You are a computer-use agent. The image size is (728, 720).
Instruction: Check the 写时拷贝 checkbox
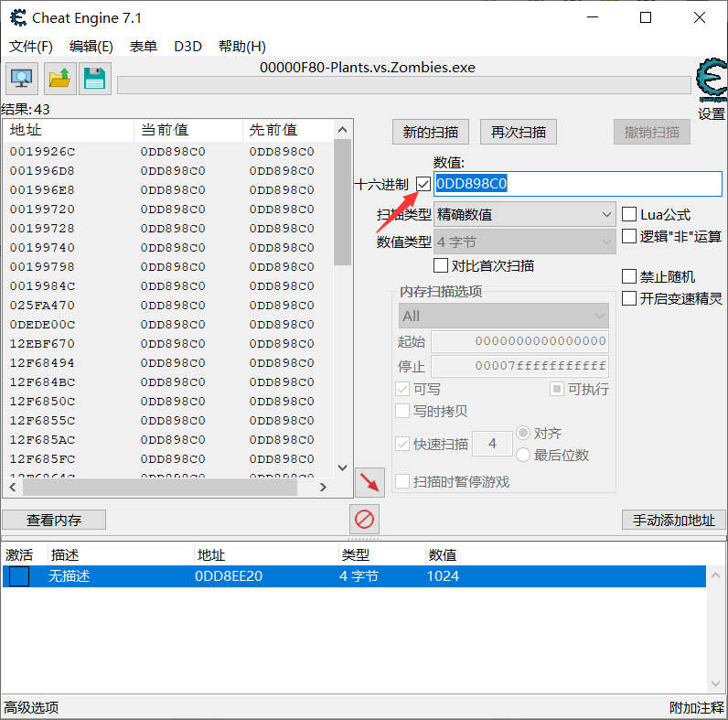(x=402, y=411)
